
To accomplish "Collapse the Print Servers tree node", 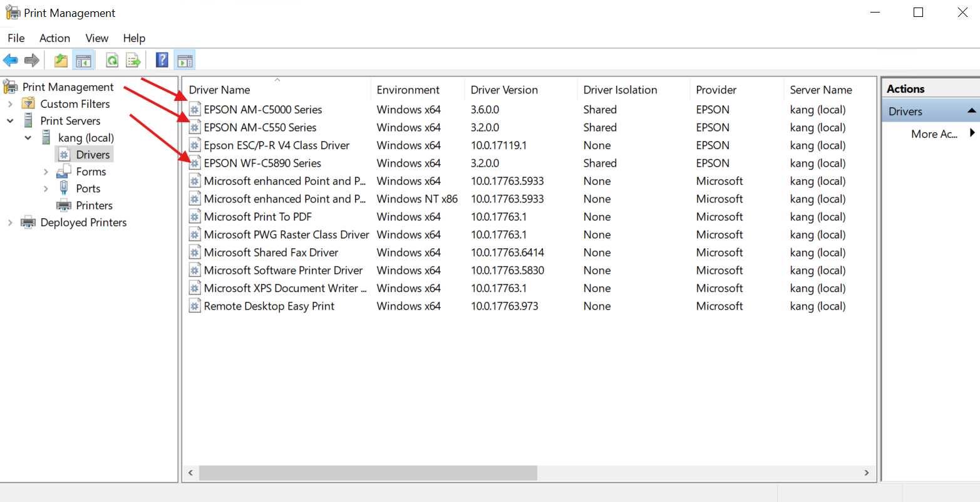I will [x=10, y=121].
